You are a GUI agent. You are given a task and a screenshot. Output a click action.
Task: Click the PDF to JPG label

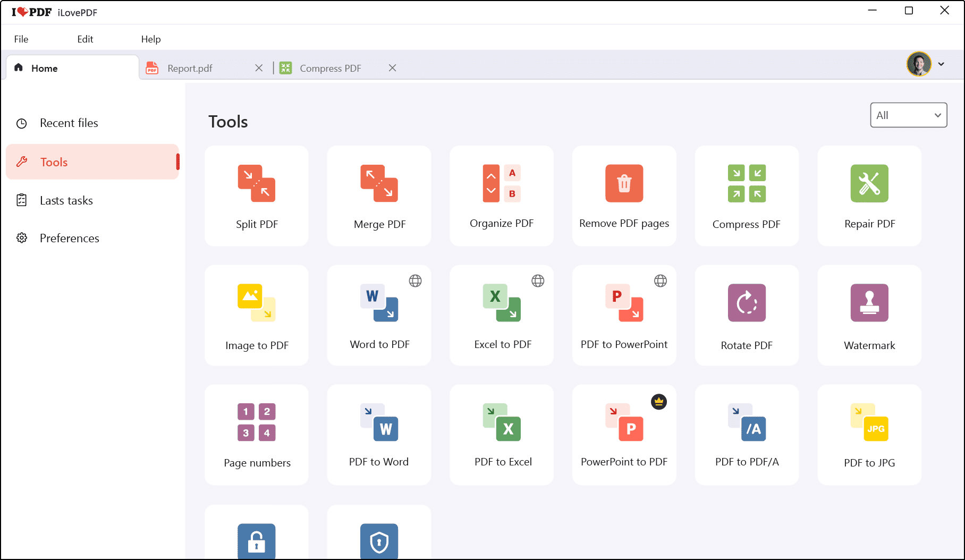[869, 463]
